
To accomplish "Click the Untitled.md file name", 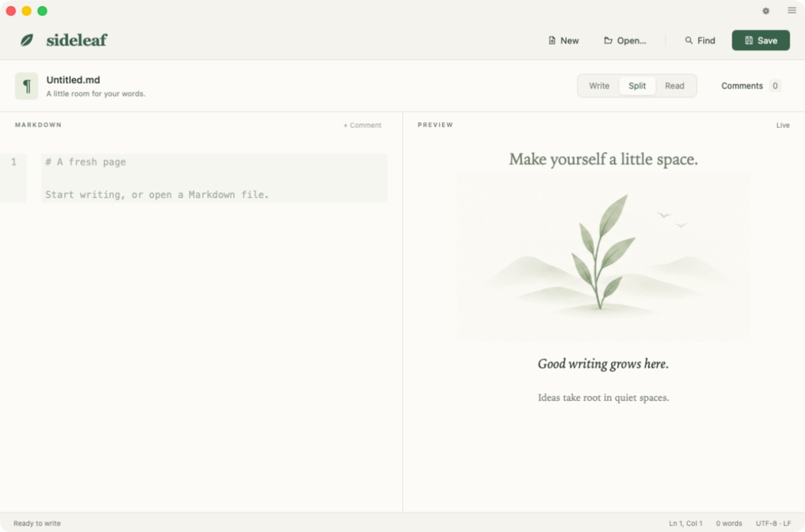I will click(73, 80).
